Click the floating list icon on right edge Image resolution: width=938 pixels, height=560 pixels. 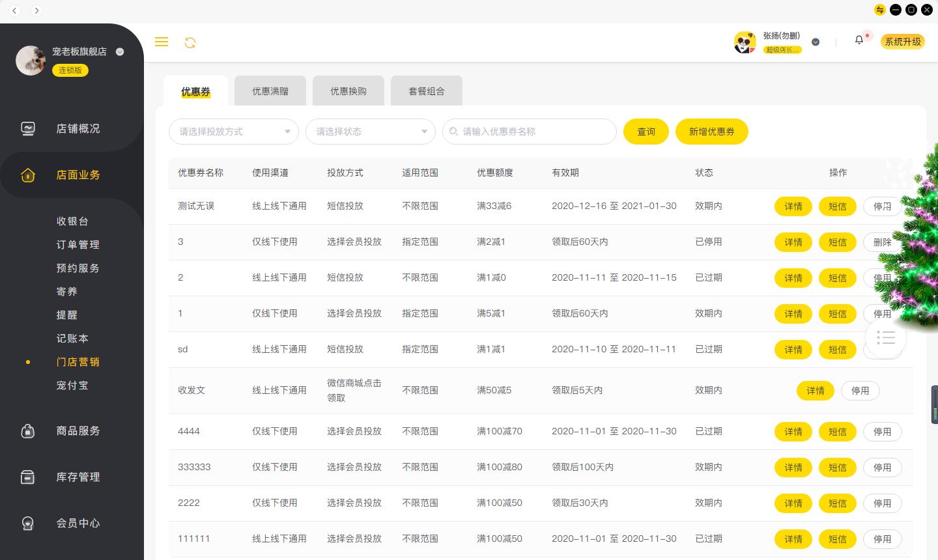pos(885,338)
